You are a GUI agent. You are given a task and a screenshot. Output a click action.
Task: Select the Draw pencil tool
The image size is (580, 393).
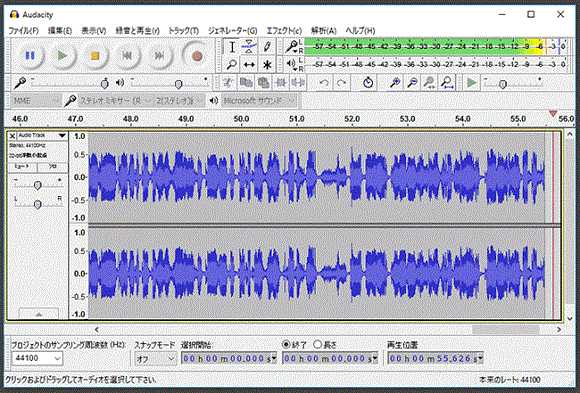point(267,47)
